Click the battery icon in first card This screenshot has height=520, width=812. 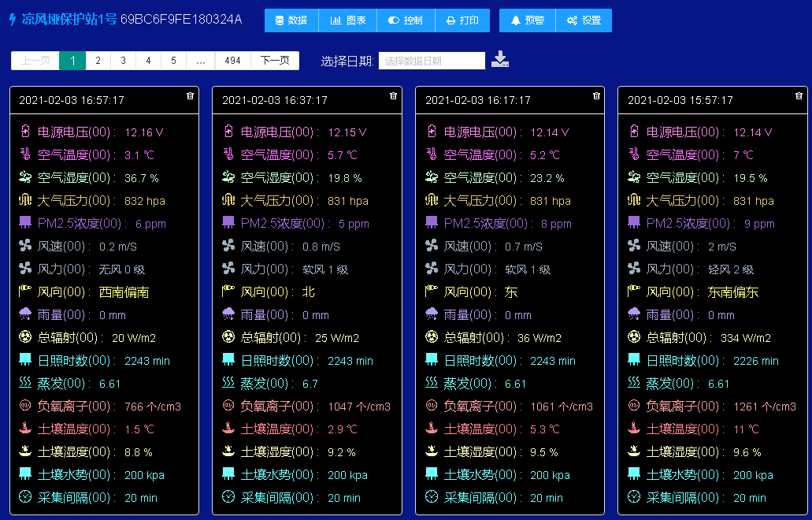click(25, 132)
